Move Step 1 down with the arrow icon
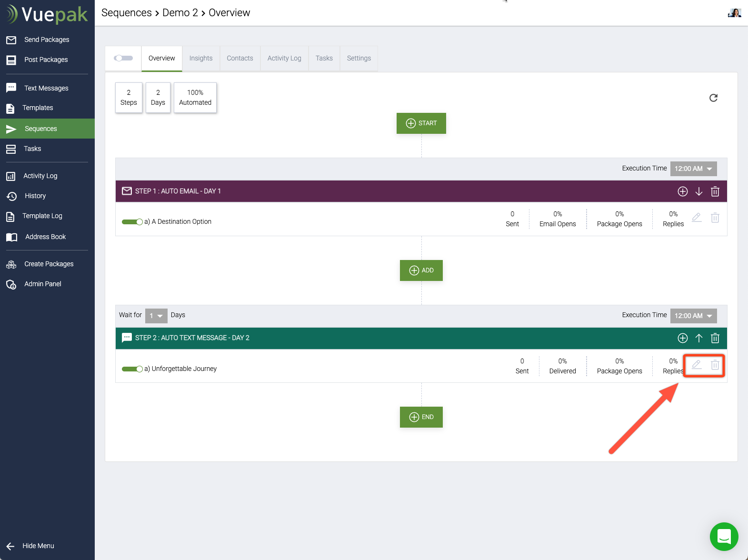The image size is (748, 560). point(698,191)
